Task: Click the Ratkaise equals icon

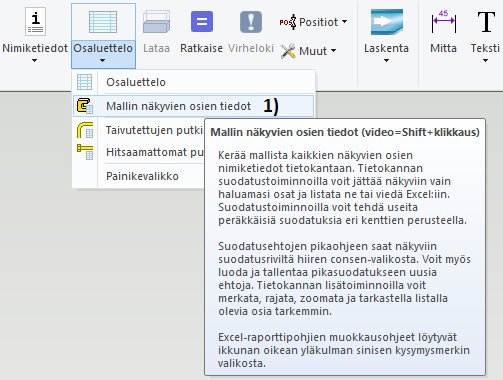Action: coord(202,22)
